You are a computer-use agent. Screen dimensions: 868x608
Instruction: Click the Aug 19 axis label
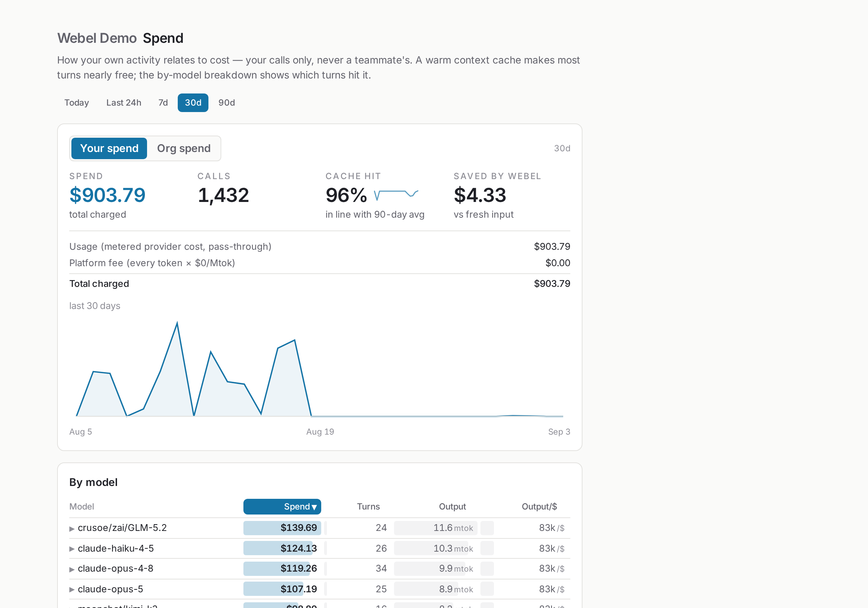tap(320, 432)
